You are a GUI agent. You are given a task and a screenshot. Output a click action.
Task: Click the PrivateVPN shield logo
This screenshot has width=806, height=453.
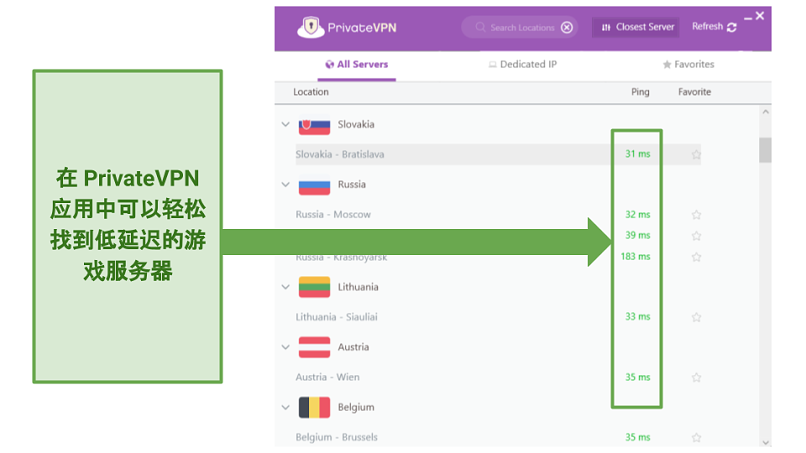[310, 27]
